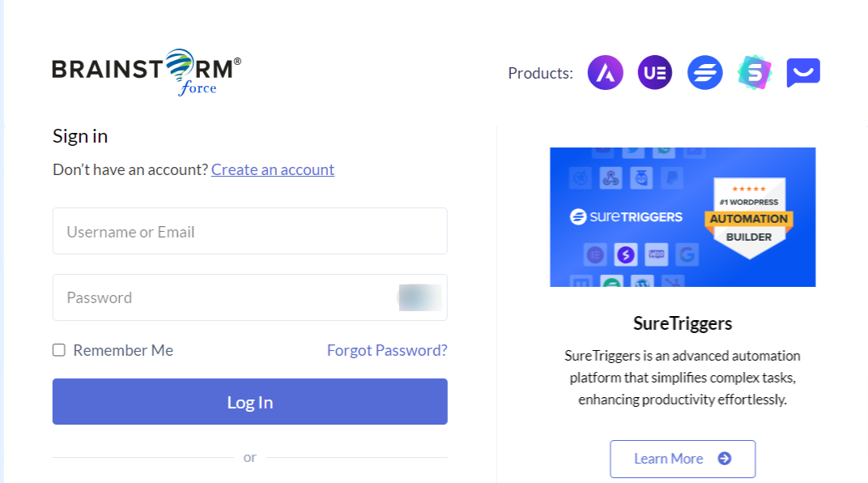Click the Automation Builder badge
Viewport: 868px width, 483px height.
point(749,218)
